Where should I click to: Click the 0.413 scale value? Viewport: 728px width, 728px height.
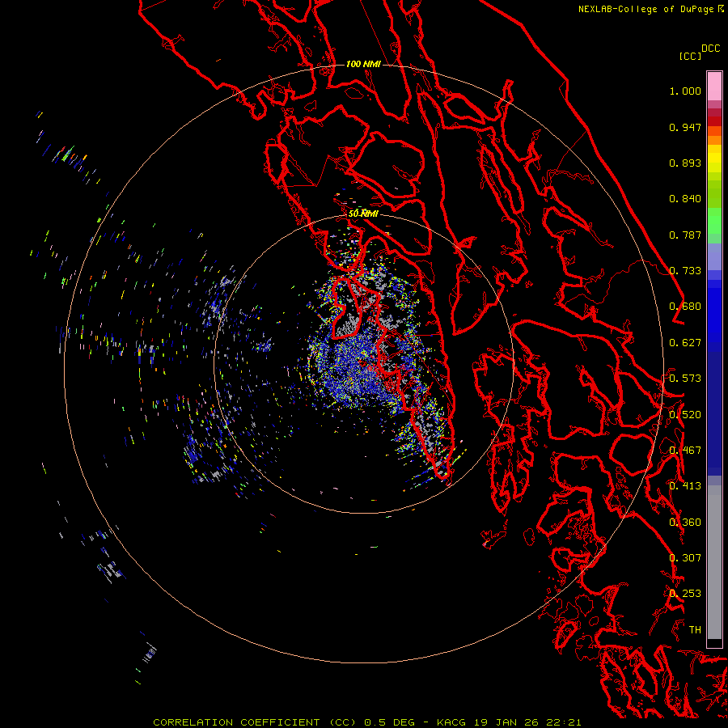tap(685, 486)
